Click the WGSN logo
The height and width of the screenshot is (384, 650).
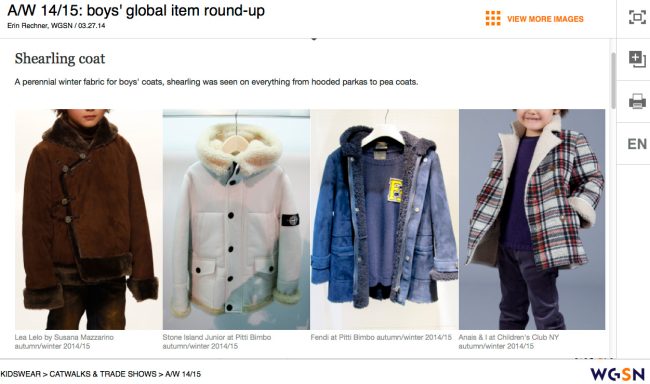[618, 374]
